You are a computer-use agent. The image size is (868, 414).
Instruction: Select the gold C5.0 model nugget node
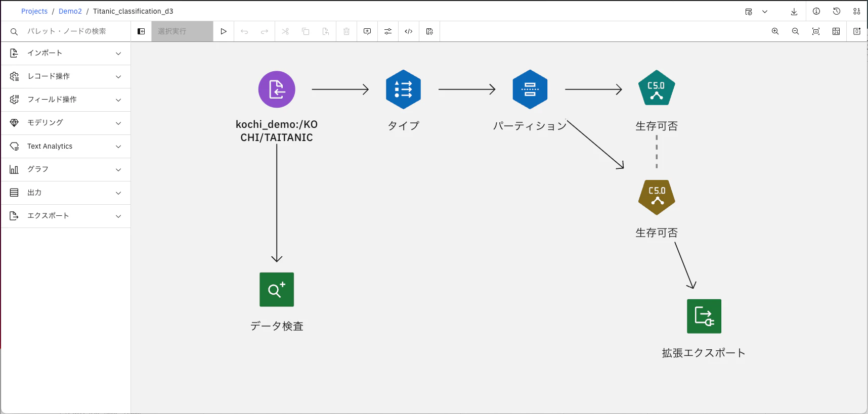click(x=657, y=197)
